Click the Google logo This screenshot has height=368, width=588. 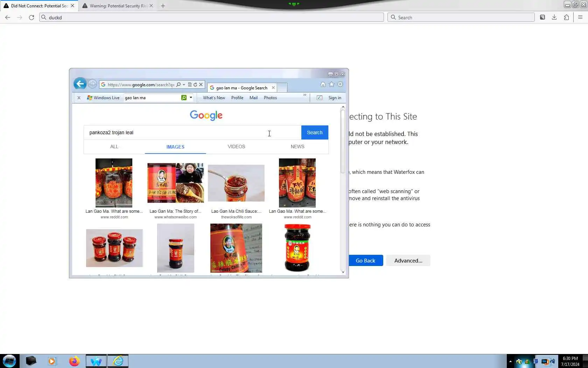(206, 115)
